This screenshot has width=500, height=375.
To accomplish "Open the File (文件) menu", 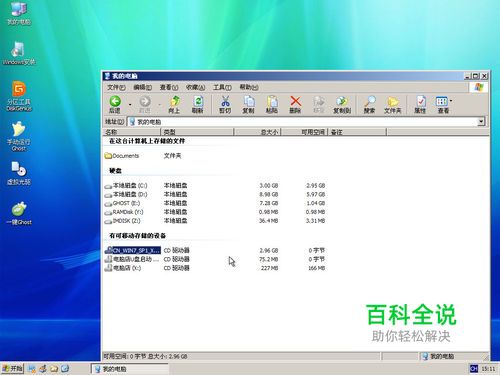I will pos(116,87).
